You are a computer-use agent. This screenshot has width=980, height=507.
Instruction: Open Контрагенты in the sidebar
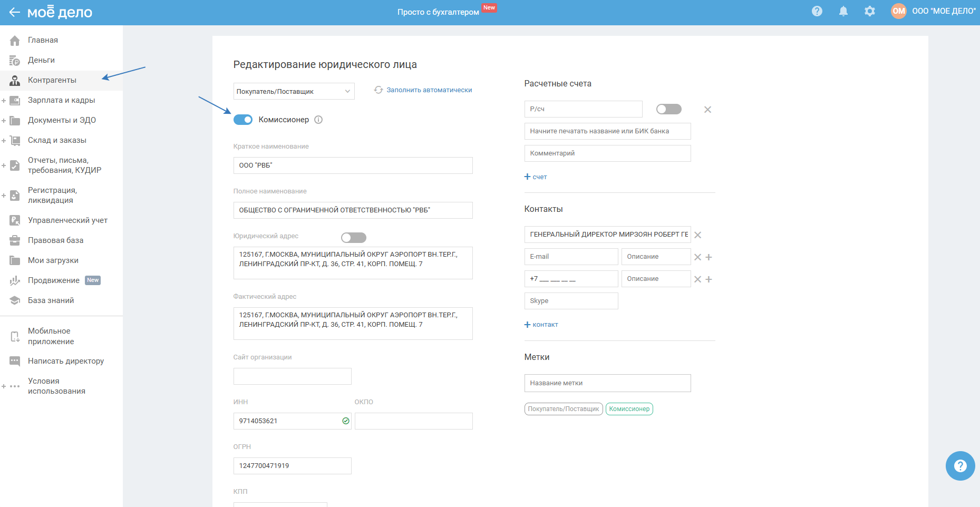[52, 80]
